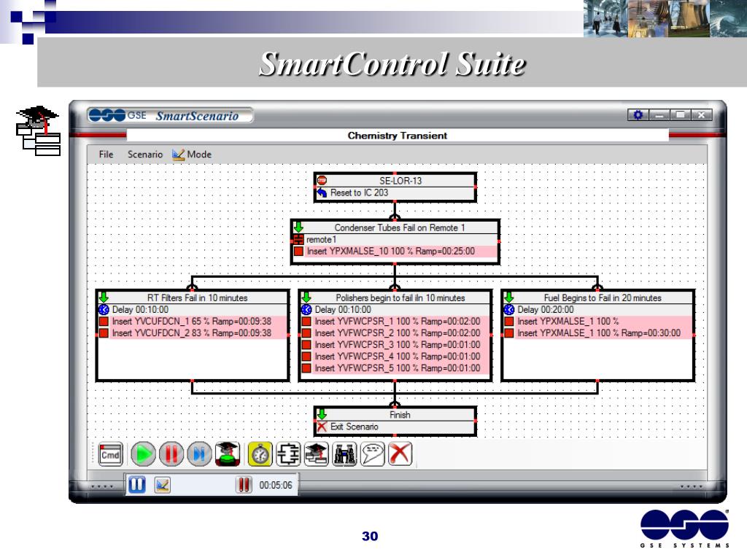Screen dimensions: 747x560
Task: Select the Reset to IC 203 row
Action: [395, 192]
